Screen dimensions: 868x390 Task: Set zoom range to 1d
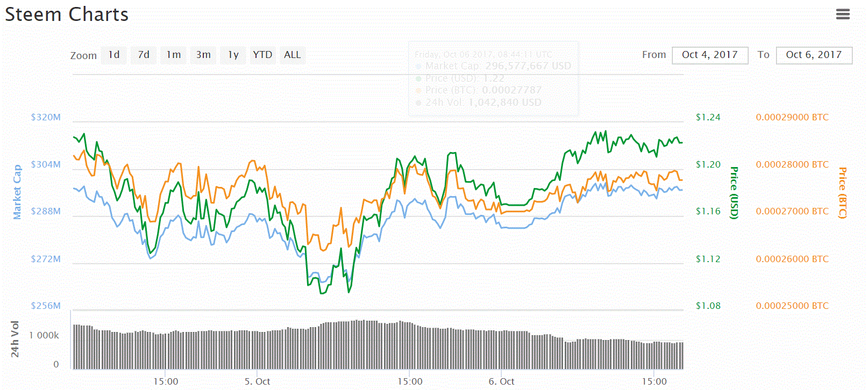click(114, 55)
